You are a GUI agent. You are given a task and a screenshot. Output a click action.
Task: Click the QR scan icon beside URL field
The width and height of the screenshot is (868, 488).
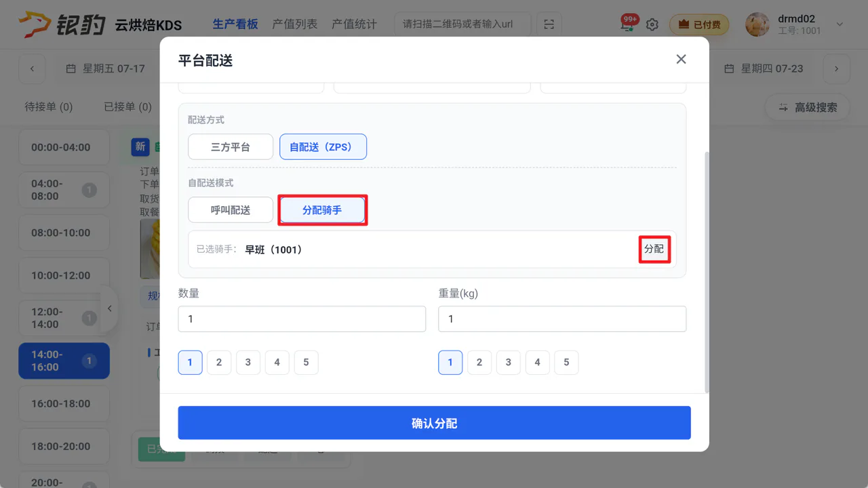pyautogui.click(x=549, y=24)
